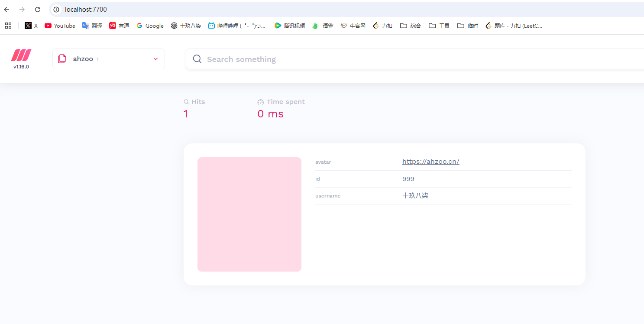Open the 腾讯视频 bookmark

click(290, 26)
